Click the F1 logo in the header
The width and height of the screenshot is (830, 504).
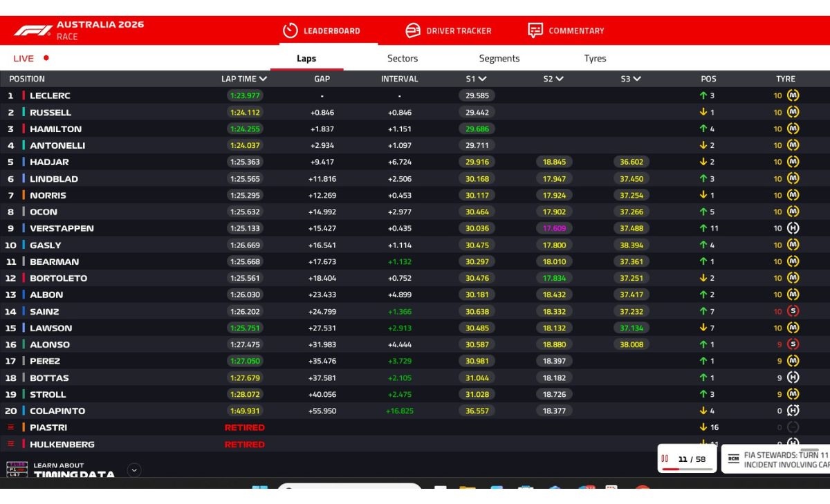click(x=33, y=30)
